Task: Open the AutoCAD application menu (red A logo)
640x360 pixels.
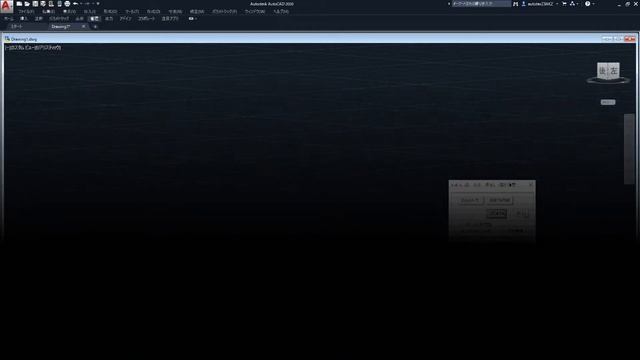Action: click(6, 6)
